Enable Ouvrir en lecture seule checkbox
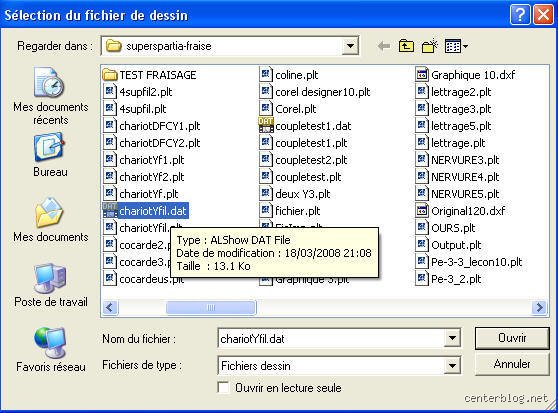 coord(223,387)
